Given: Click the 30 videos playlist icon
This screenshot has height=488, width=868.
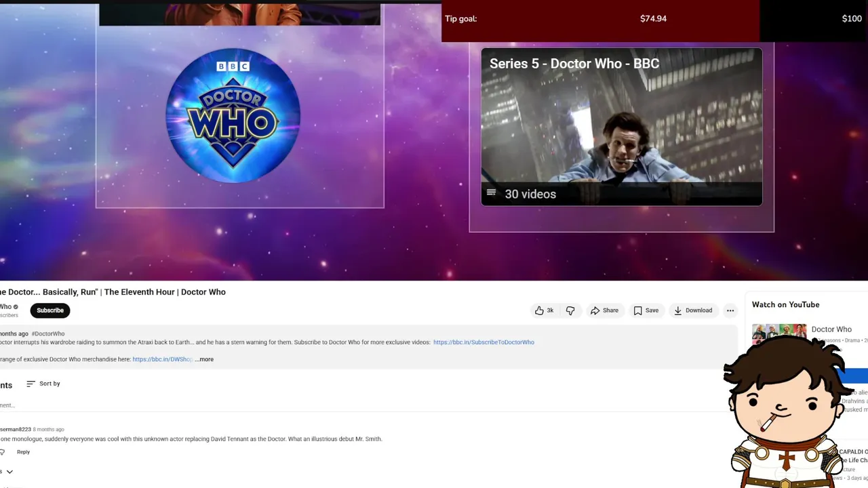Looking at the screenshot, I should 492,194.
